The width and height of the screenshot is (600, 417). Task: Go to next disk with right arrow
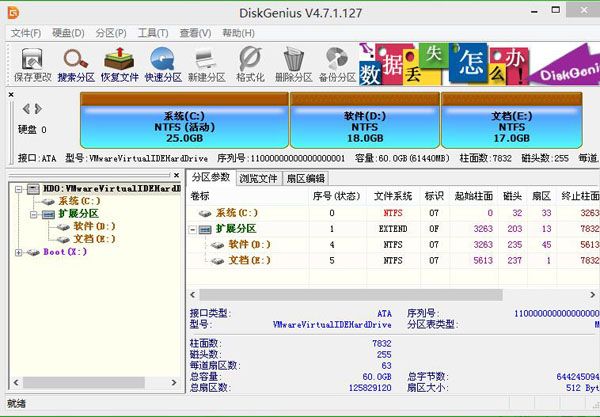pyautogui.click(x=38, y=109)
